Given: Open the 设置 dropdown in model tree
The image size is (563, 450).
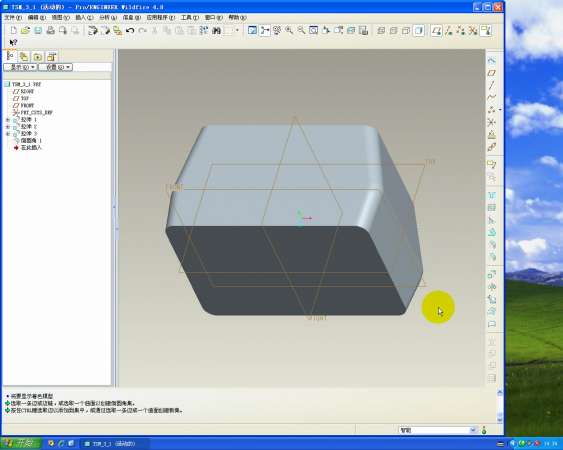Looking at the screenshot, I should tap(55, 67).
